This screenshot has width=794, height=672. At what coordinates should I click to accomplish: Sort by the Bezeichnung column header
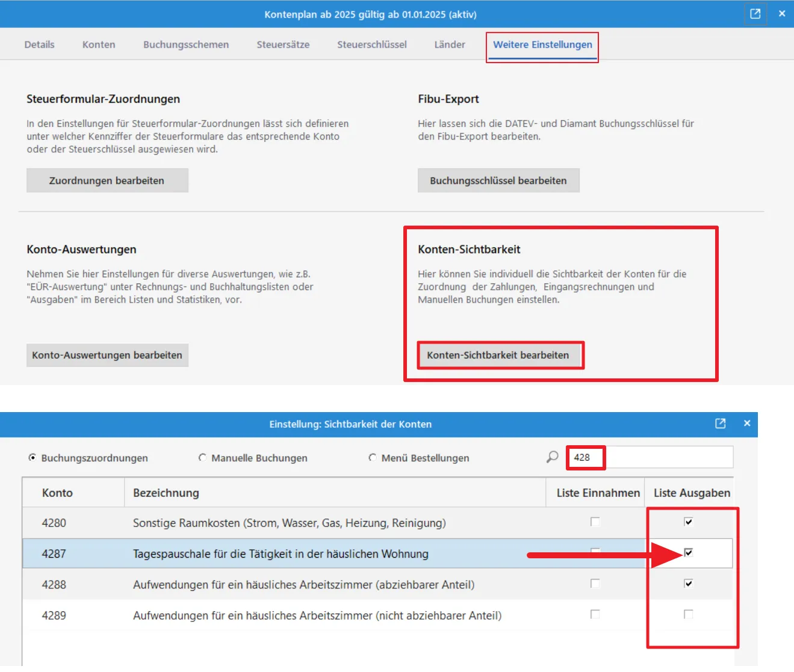166,493
